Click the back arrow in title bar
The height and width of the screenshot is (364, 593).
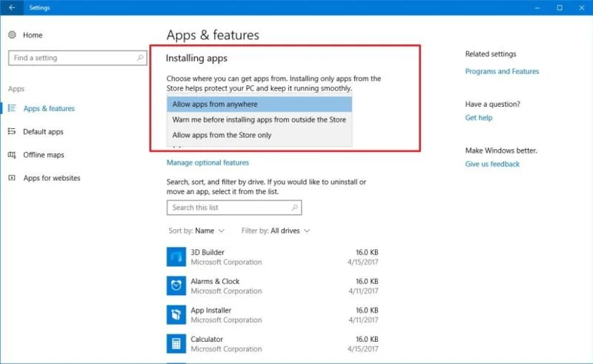pos(12,7)
